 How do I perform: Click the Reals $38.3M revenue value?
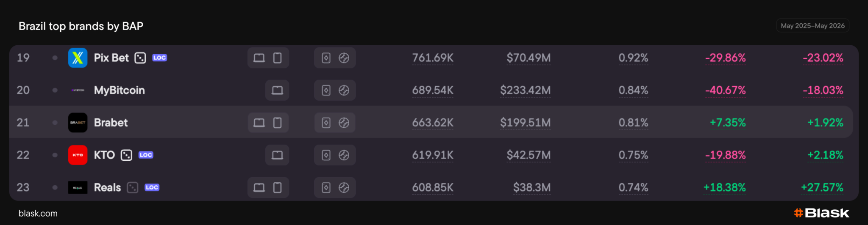[532, 187]
